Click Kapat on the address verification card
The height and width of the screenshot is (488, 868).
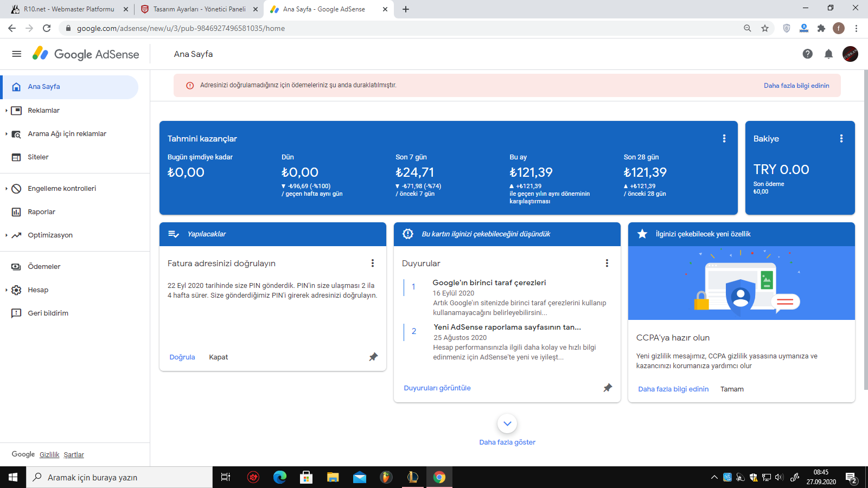coord(219,357)
